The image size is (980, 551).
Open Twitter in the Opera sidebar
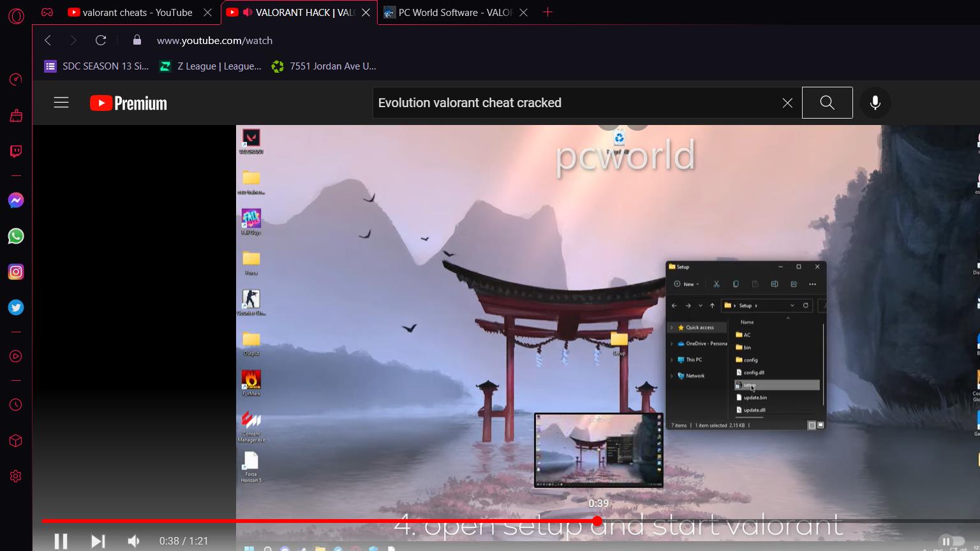coord(16,308)
